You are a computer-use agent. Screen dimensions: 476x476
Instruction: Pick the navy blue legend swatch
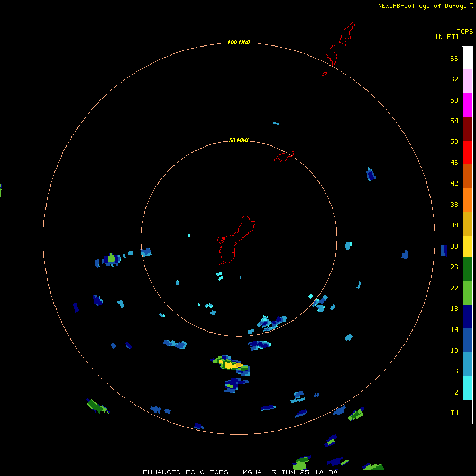pyautogui.click(x=467, y=317)
